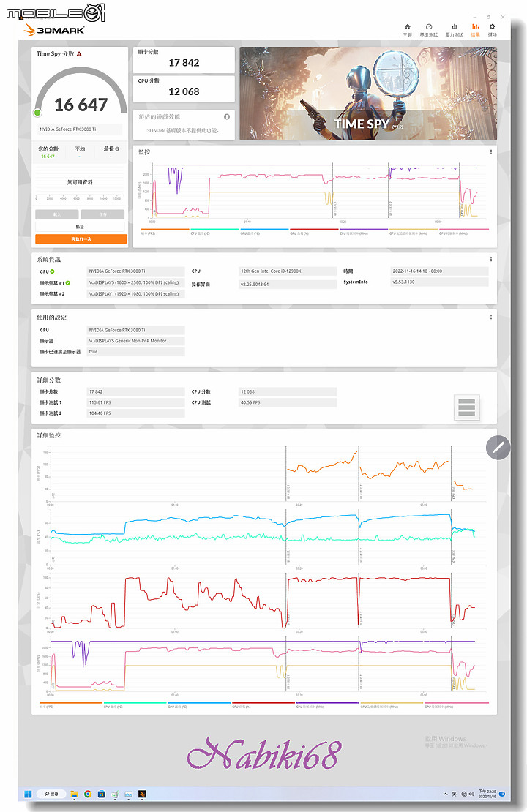Screen dimensions: 527x812
Task: Toggle the green CPU temperature legend in the 監控 panel
Action: [x=214, y=231]
